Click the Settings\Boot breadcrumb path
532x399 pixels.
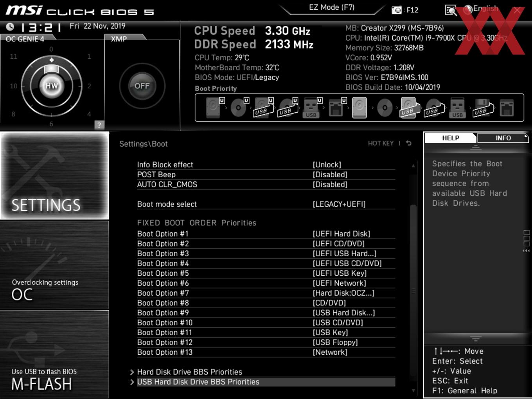click(x=143, y=144)
